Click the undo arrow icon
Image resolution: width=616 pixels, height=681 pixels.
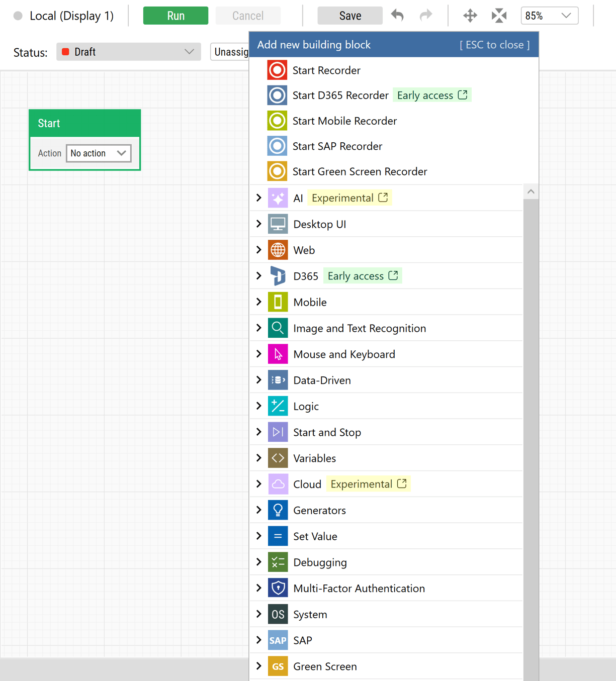point(397,16)
